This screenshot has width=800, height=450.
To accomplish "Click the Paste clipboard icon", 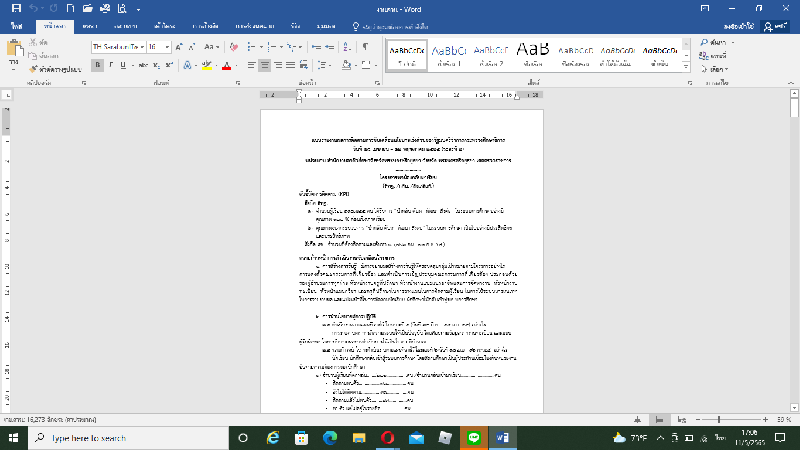I will pyautogui.click(x=13, y=50).
